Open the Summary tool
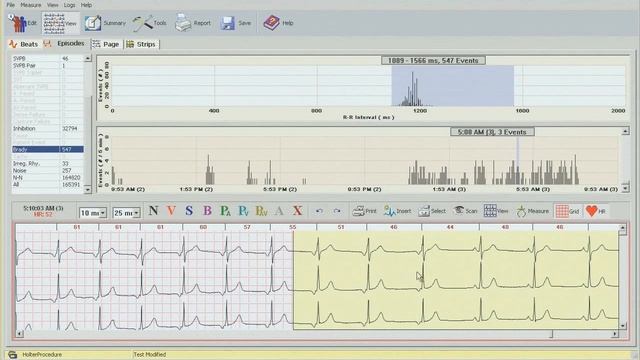The height and width of the screenshot is (360, 640). [x=105, y=23]
